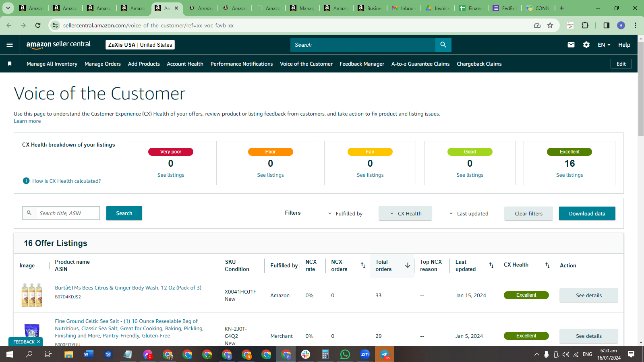View site information icon in address bar

[x=56, y=25]
